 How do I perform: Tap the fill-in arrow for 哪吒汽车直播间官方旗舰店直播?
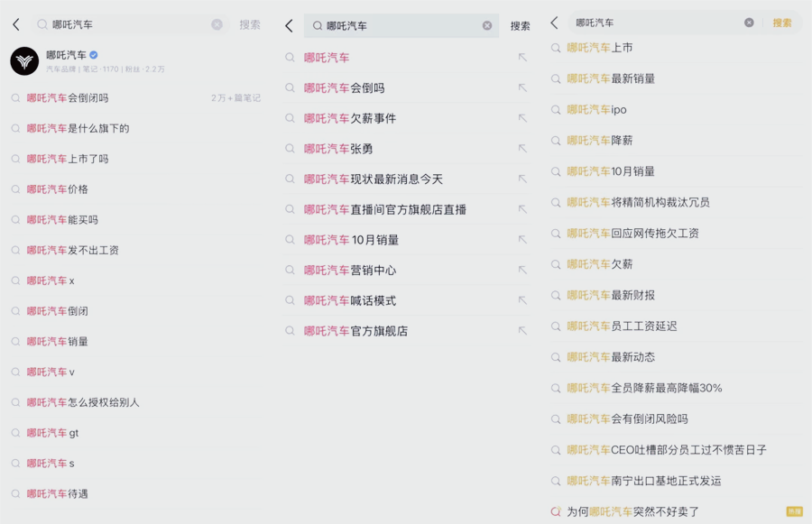pyautogui.click(x=522, y=210)
